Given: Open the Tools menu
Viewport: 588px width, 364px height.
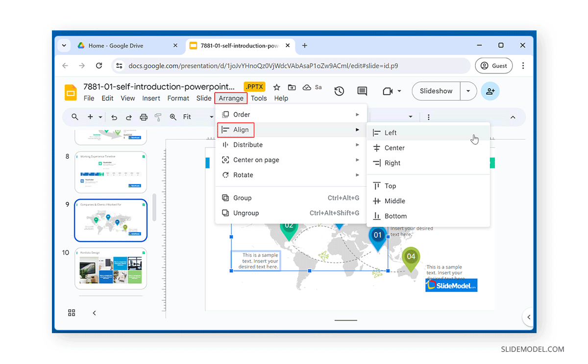Looking at the screenshot, I should tap(259, 98).
